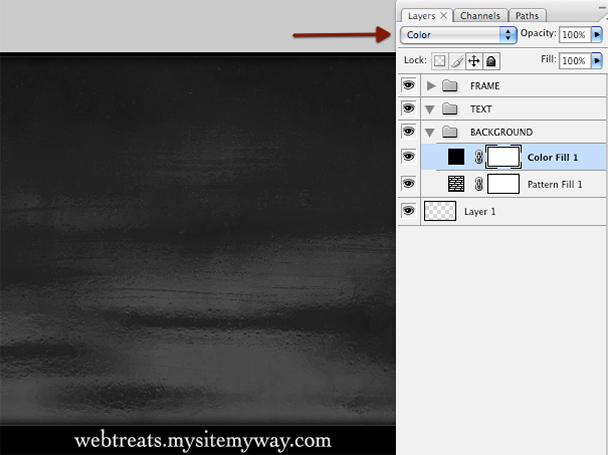Click the Color Fill 1 black color swatch
Viewport: 608px width, 455px height.
[x=456, y=157]
